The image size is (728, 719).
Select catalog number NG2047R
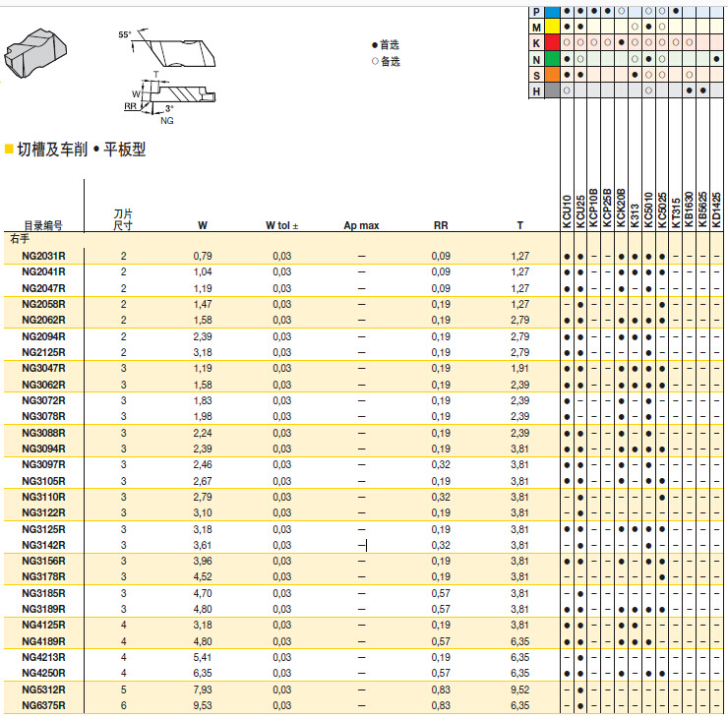tap(43, 288)
